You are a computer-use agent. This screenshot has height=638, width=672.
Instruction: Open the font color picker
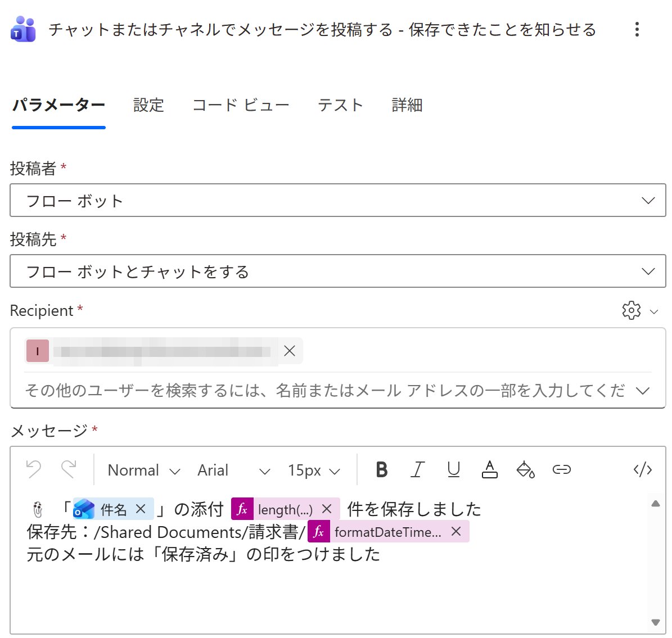(x=489, y=469)
